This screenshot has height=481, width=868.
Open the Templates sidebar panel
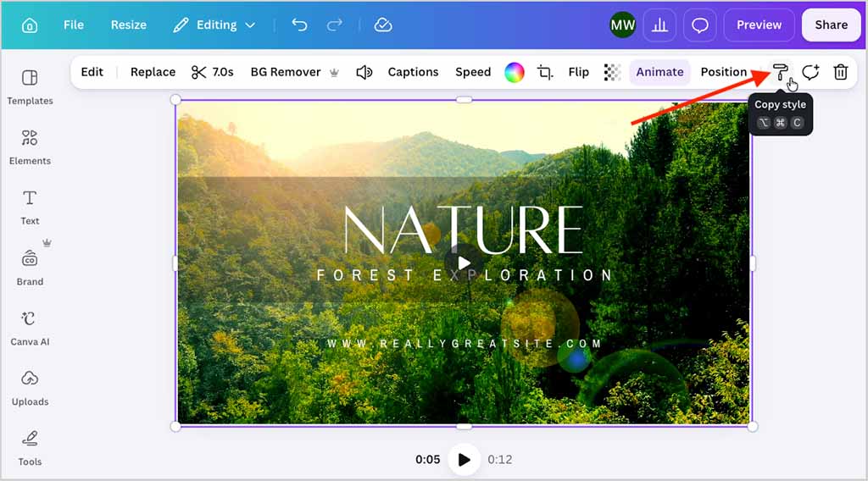click(x=30, y=87)
